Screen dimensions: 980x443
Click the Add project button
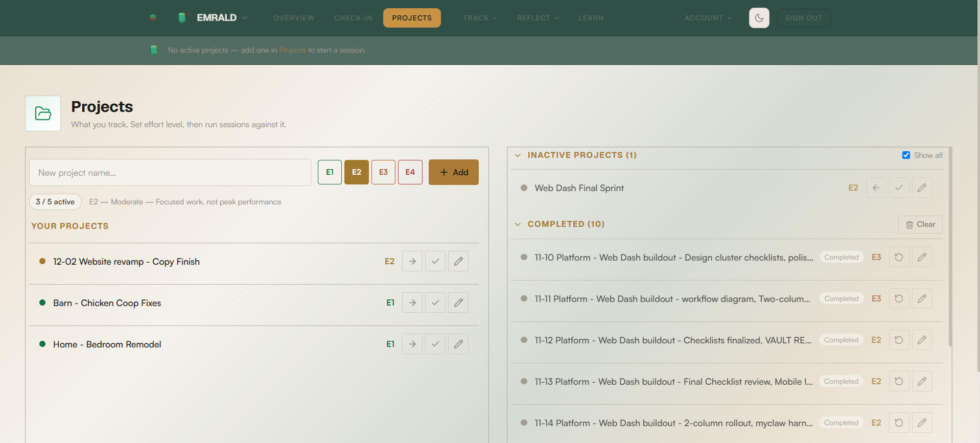point(454,172)
